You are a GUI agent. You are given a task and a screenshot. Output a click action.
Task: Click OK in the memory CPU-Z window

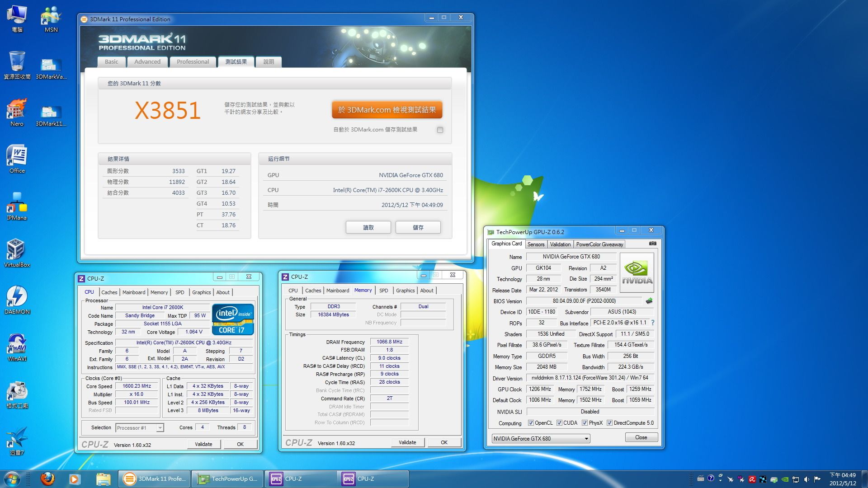click(x=444, y=442)
